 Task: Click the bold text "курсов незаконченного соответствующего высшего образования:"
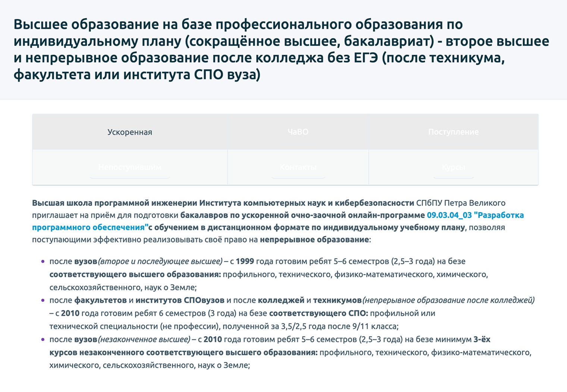(x=184, y=353)
